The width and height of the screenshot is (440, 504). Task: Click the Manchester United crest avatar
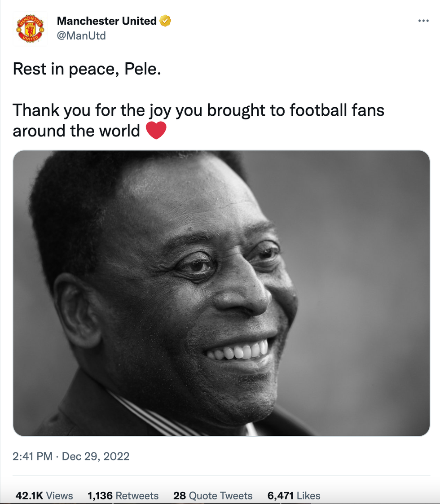click(x=30, y=28)
